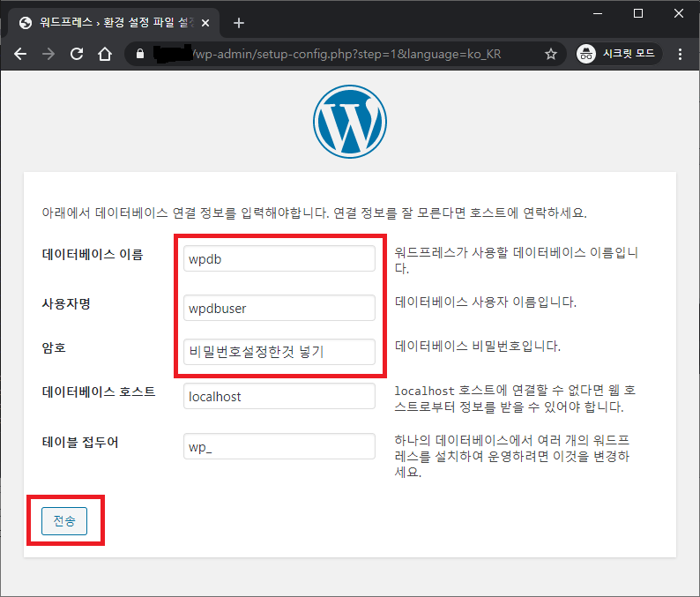This screenshot has height=597, width=700.
Task: Maximize the browser window
Action: (x=638, y=13)
